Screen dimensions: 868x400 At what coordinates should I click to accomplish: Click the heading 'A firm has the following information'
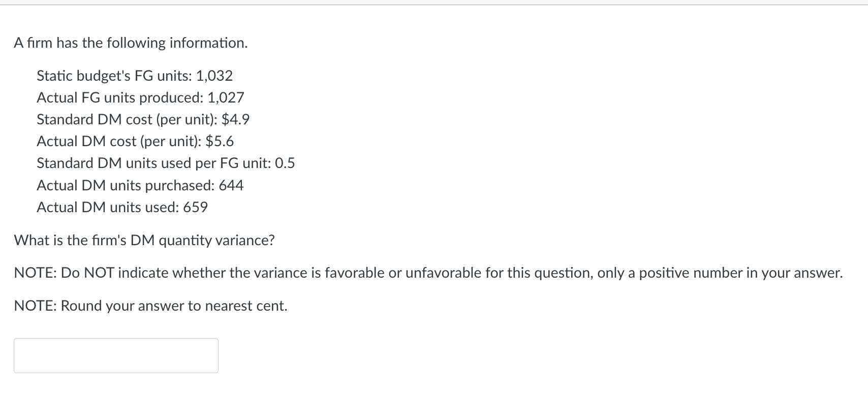tap(131, 43)
